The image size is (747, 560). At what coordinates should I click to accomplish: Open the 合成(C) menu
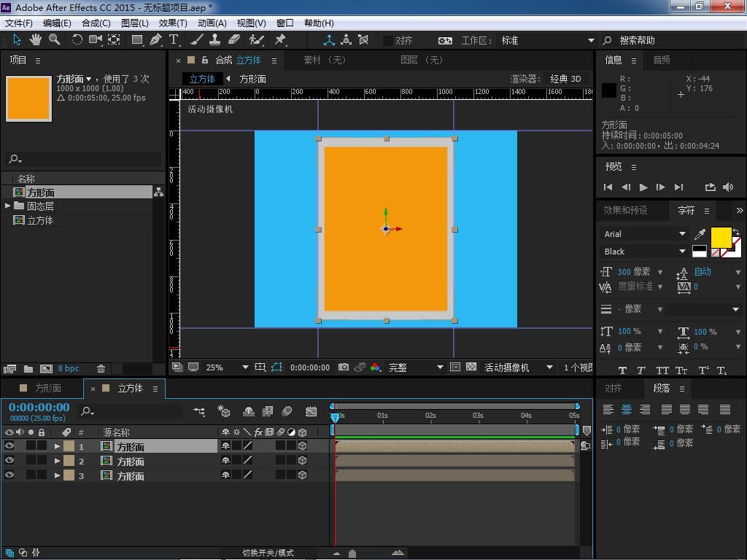point(96,23)
